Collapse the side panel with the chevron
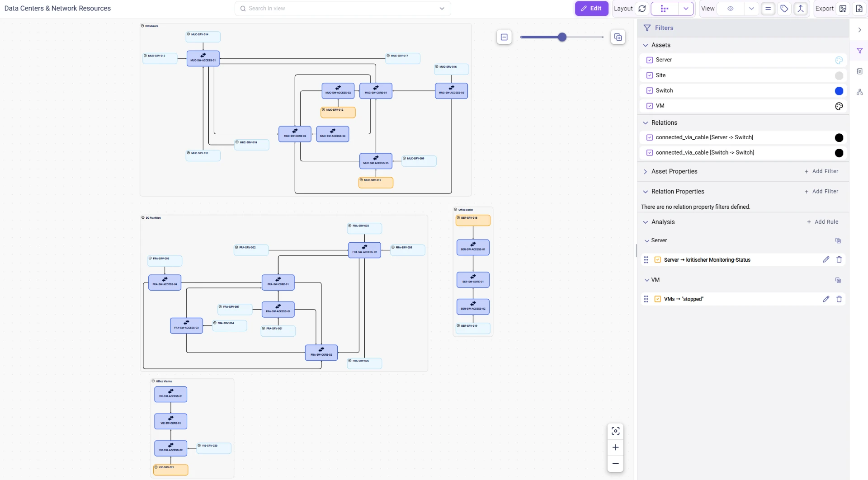The width and height of the screenshot is (868, 480). click(859, 30)
